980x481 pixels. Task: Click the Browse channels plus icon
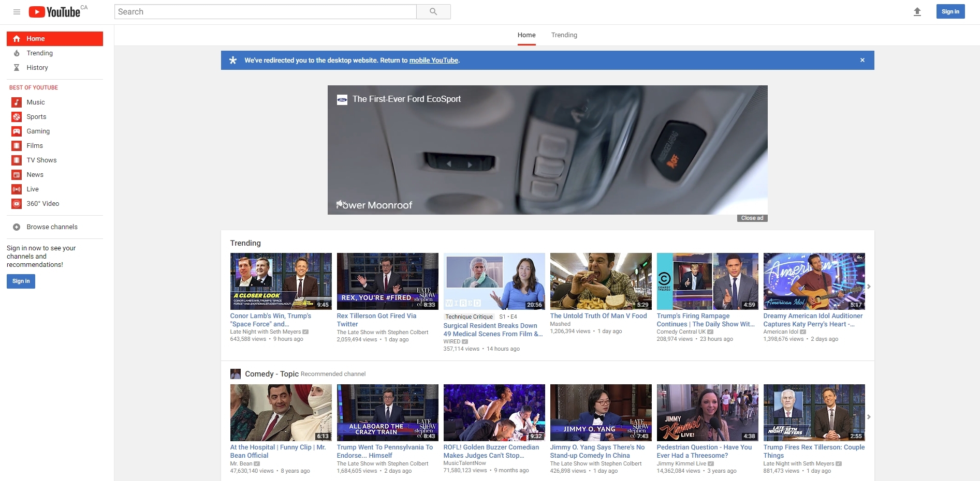17,227
